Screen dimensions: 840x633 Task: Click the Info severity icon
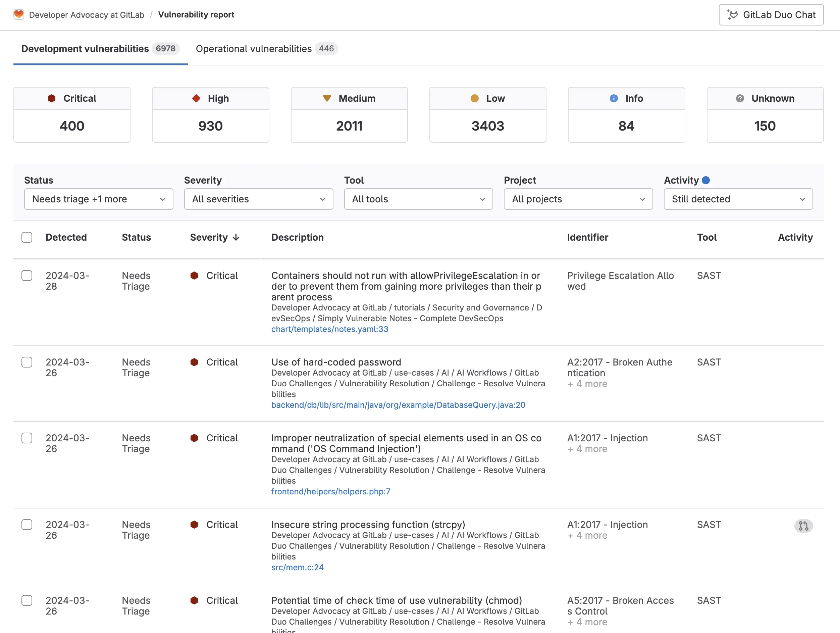pos(614,98)
